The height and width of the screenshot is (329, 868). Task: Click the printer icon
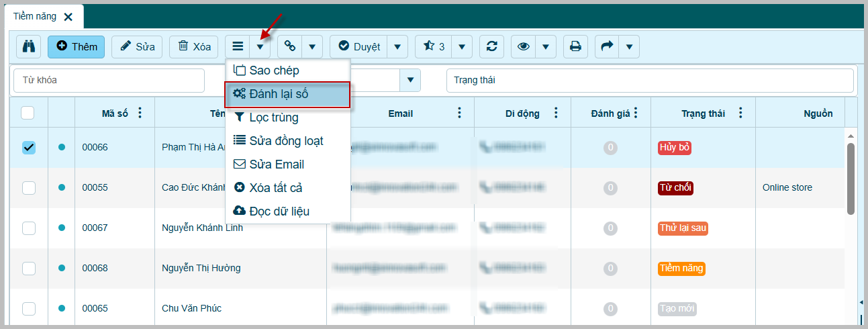pyautogui.click(x=575, y=46)
